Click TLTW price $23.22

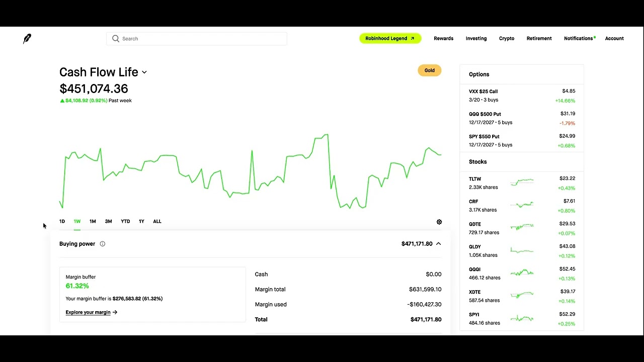568,178
